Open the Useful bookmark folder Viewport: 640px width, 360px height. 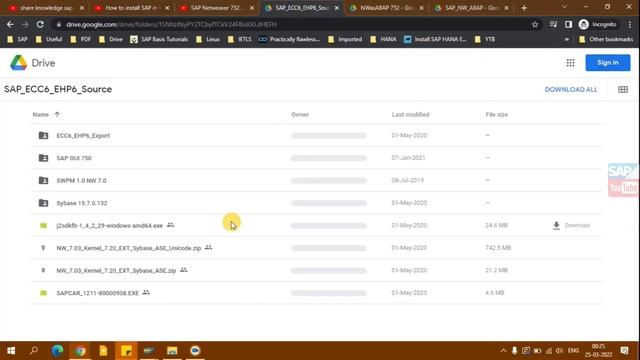click(x=49, y=39)
